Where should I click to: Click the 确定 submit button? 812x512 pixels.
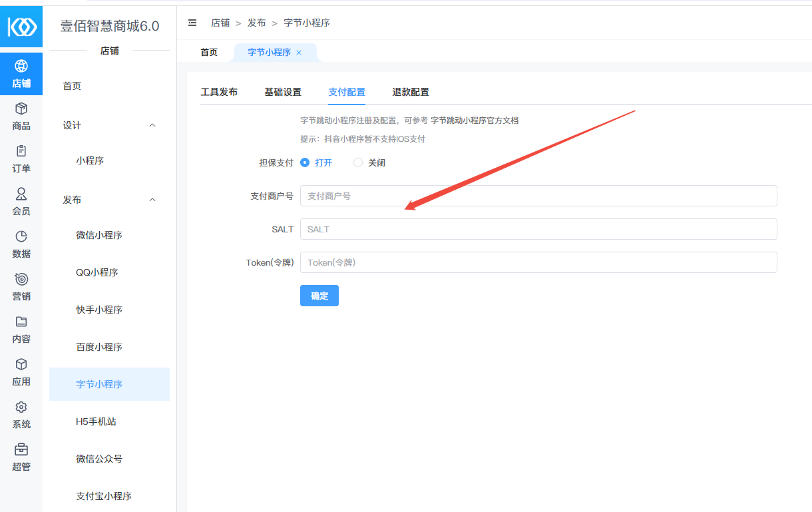[319, 296]
